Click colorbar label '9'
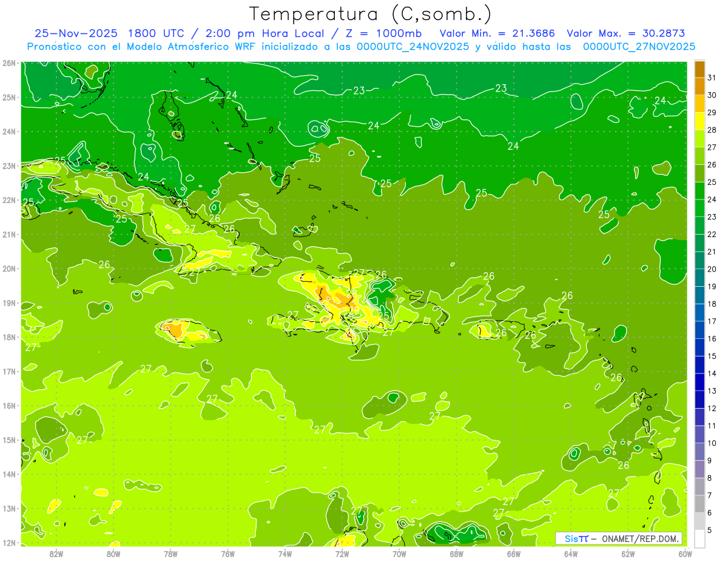Viewport: 728px width, 562px height. click(710, 460)
